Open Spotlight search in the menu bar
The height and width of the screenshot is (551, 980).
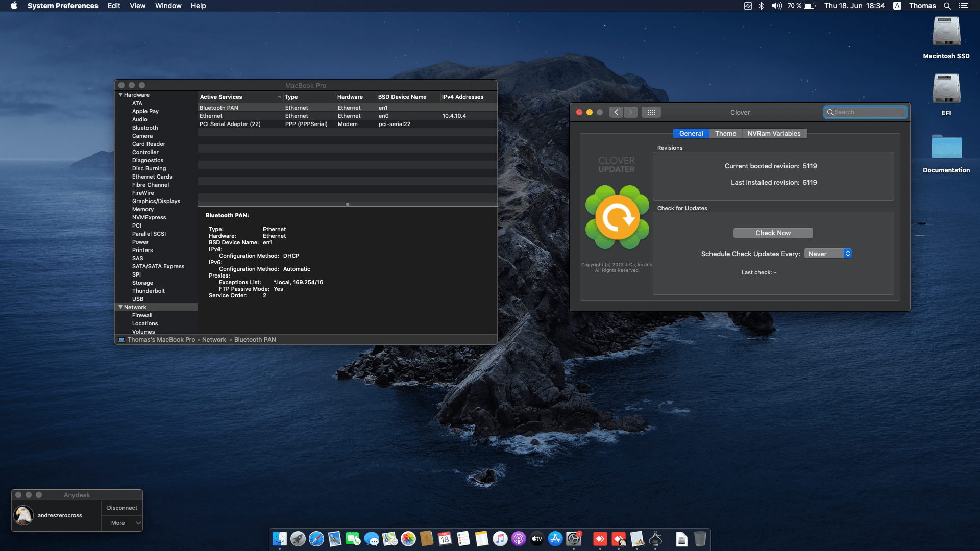click(x=947, y=6)
